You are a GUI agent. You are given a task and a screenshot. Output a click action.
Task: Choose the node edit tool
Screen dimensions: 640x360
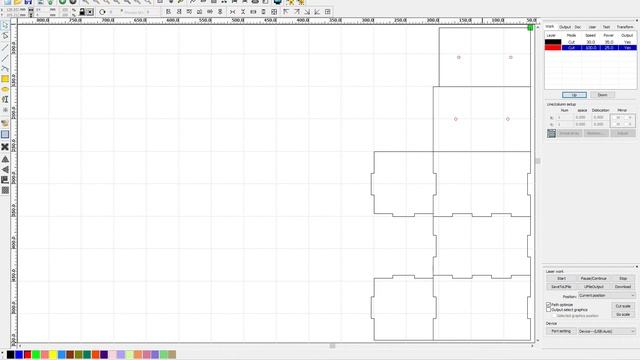(x=5, y=36)
